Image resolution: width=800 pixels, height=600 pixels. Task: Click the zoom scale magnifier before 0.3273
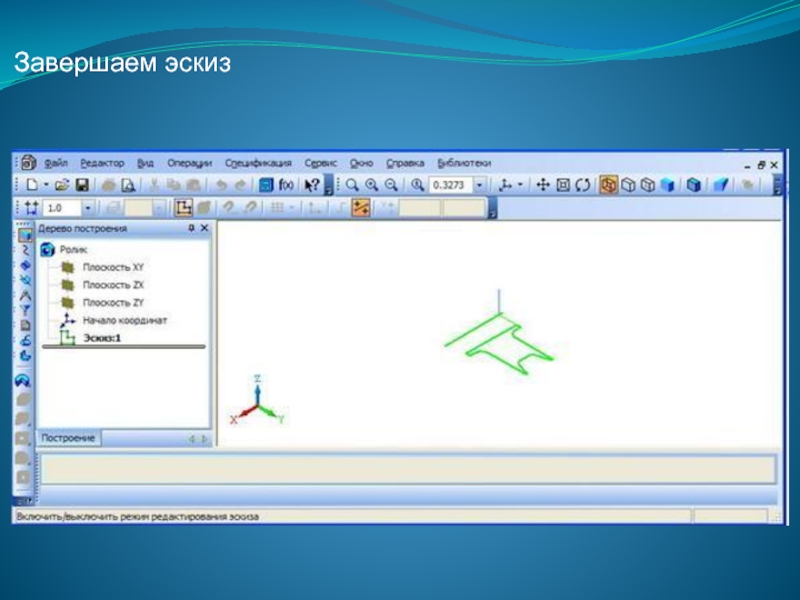pyautogui.click(x=417, y=185)
